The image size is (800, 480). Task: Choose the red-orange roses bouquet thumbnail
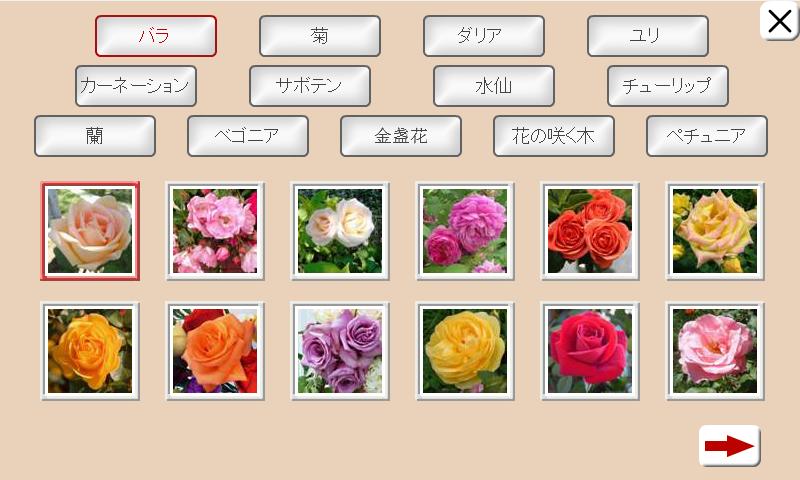[x=590, y=231]
